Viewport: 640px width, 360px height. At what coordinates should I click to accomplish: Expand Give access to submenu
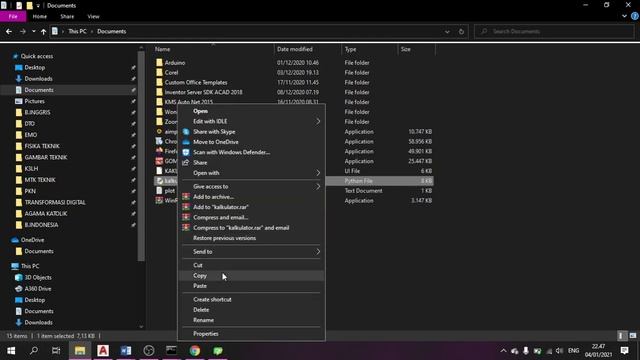point(251,186)
